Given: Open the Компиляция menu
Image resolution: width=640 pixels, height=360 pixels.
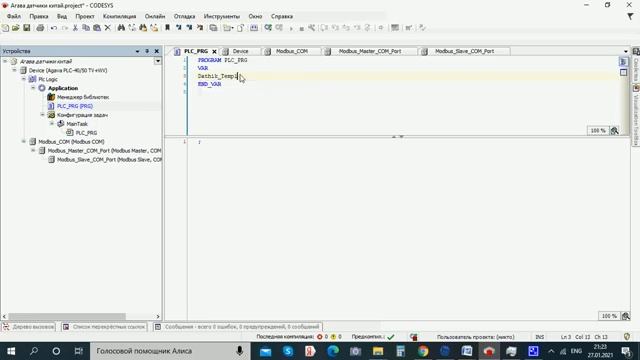Looking at the screenshot, I should point(120,16).
